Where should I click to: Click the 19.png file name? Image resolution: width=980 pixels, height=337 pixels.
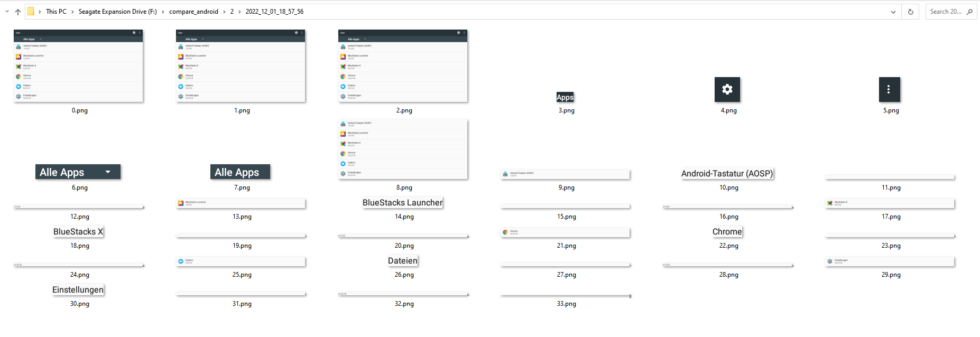click(242, 246)
